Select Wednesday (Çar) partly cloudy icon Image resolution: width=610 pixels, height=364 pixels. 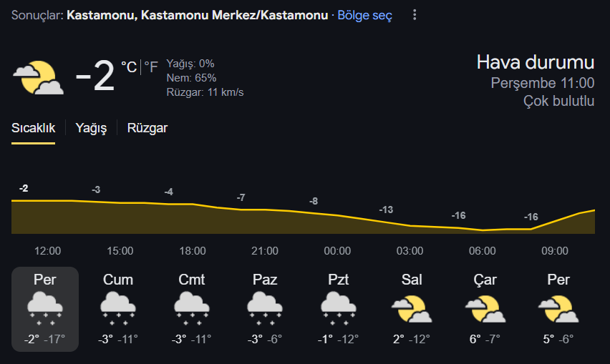pyautogui.click(x=485, y=309)
